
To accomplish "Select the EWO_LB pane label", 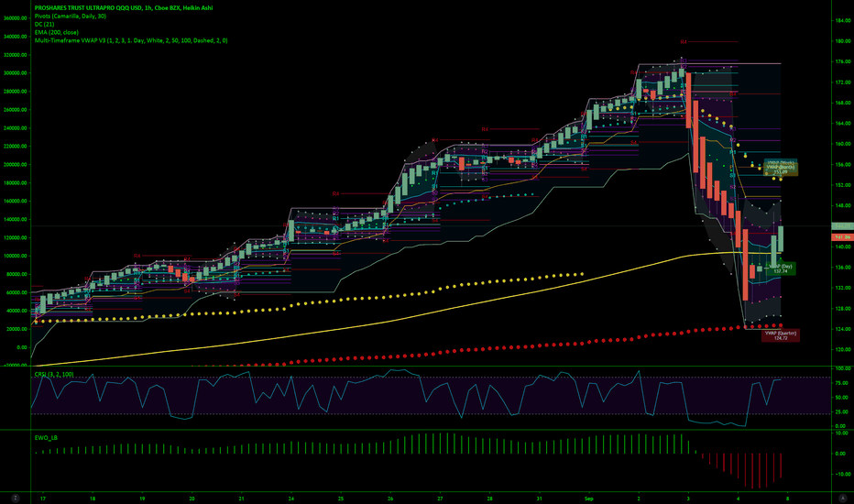I will pyautogui.click(x=46, y=437).
